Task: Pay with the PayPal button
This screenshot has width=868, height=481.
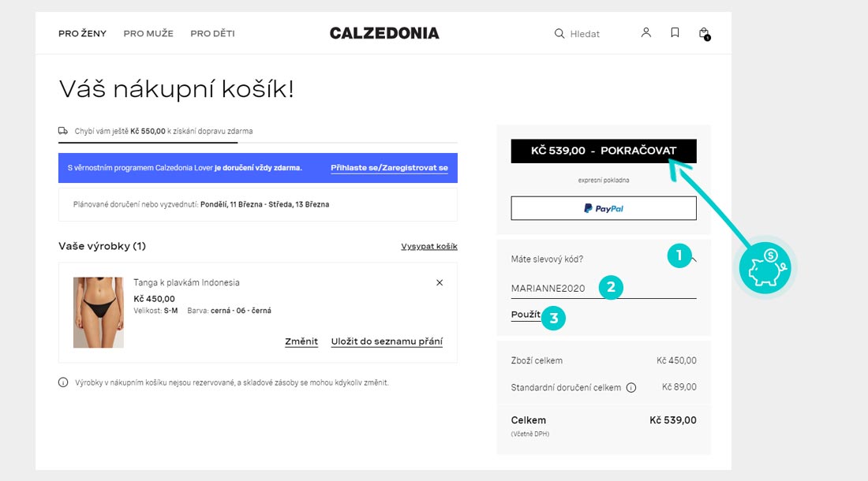Action: tap(604, 208)
